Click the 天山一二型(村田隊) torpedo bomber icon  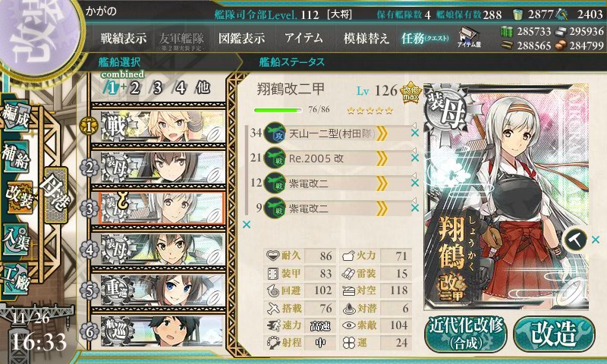click(x=275, y=133)
